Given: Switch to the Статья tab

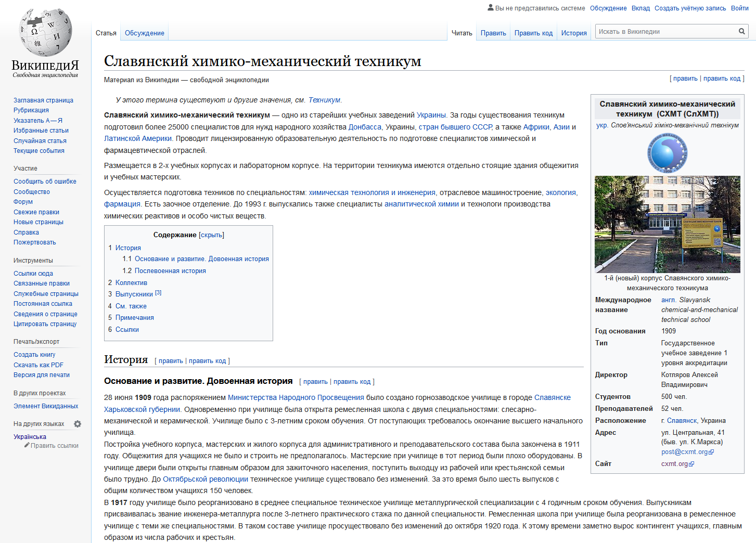Looking at the screenshot, I should [x=106, y=33].
